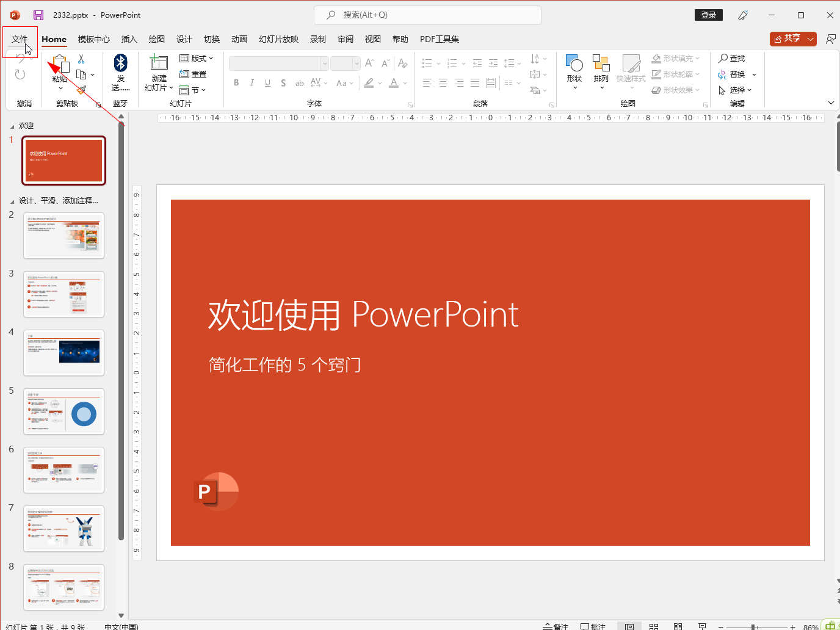Click the 替换 replace icon
The height and width of the screenshot is (630, 840).
pos(723,74)
